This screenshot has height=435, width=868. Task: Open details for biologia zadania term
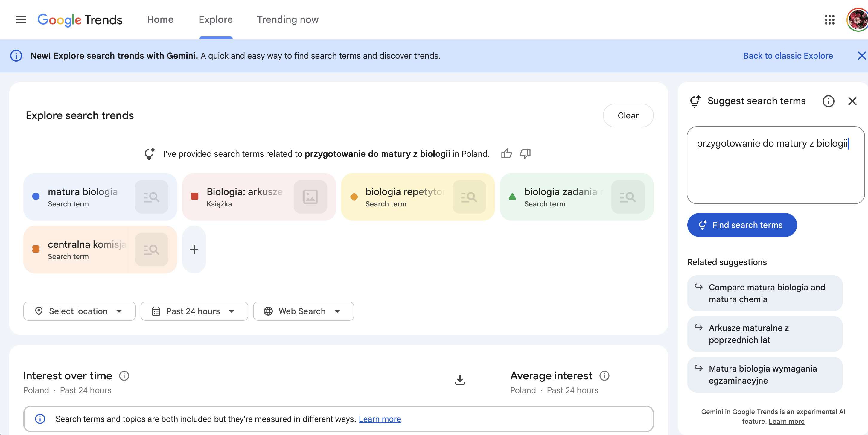[x=628, y=197]
